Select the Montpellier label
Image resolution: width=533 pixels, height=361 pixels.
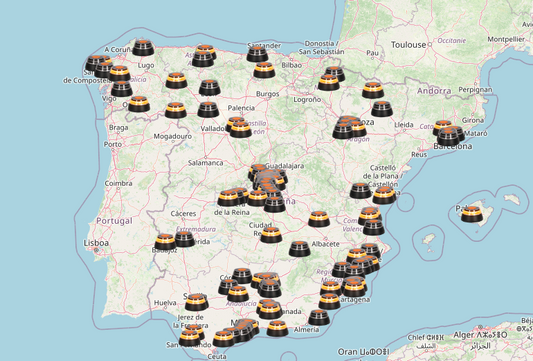(506, 39)
